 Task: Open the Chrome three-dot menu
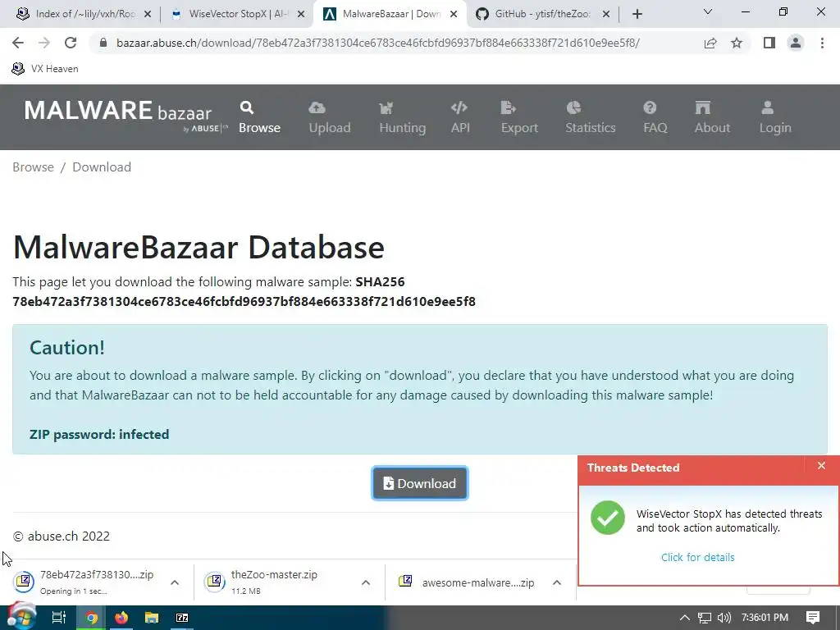(822, 43)
